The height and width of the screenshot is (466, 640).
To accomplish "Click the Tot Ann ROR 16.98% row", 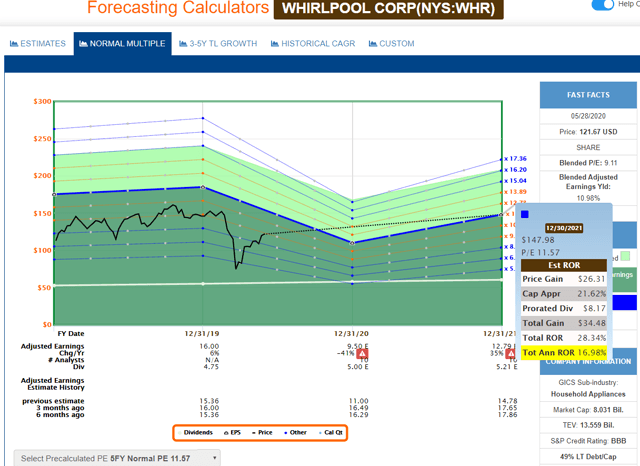I will pos(564,353).
